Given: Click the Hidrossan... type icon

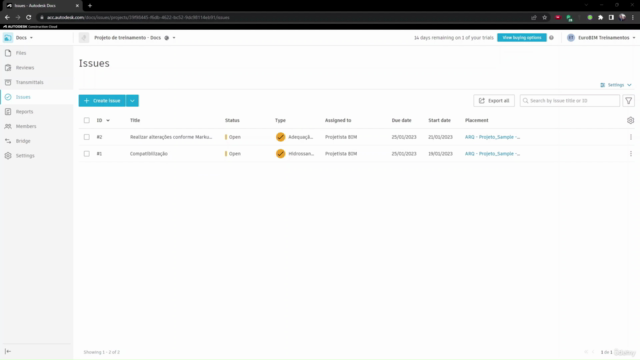Looking at the screenshot, I should 280,154.
